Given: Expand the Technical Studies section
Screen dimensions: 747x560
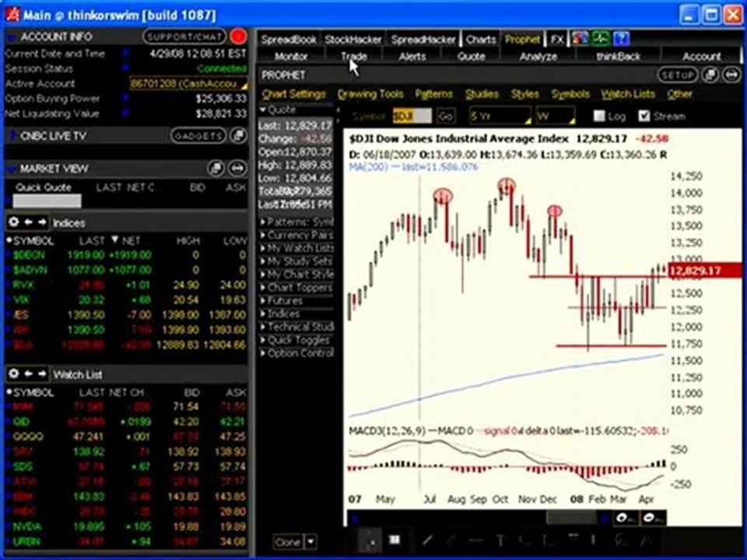Looking at the screenshot, I should [x=263, y=327].
